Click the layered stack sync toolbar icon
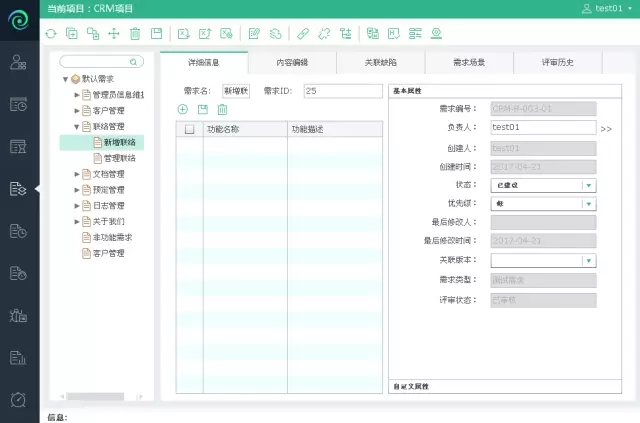Screen dimensions: 640x423 [x=276, y=33]
